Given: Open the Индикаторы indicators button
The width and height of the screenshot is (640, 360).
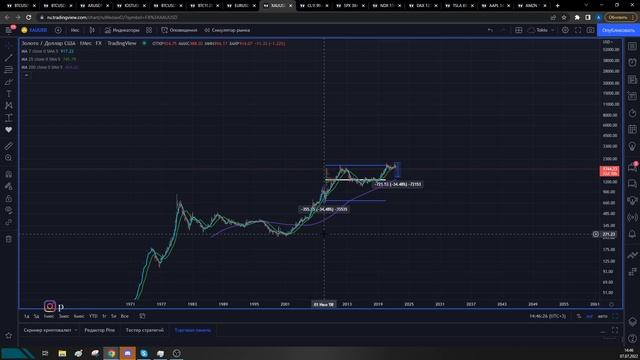Looking at the screenshot, I should click(122, 30).
